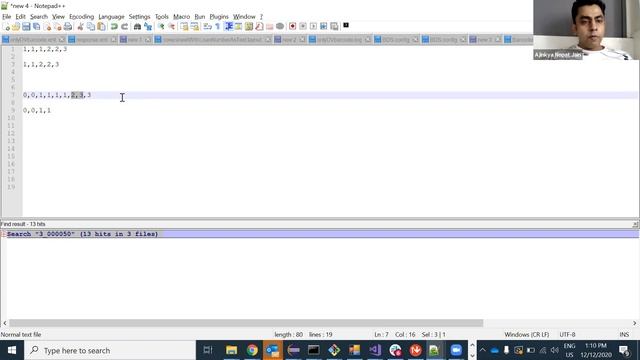Open the Function List icon
The image size is (640, 360).
pyautogui.click(x=259, y=27)
